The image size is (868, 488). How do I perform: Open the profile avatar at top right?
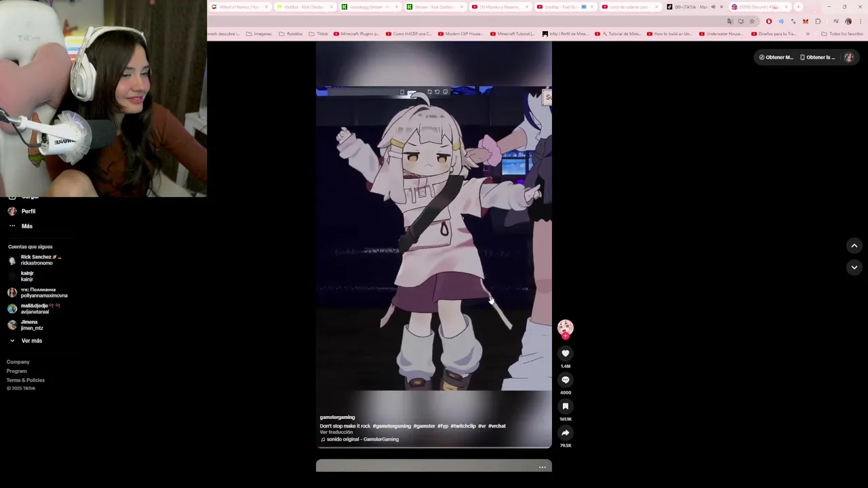[x=849, y=57]
